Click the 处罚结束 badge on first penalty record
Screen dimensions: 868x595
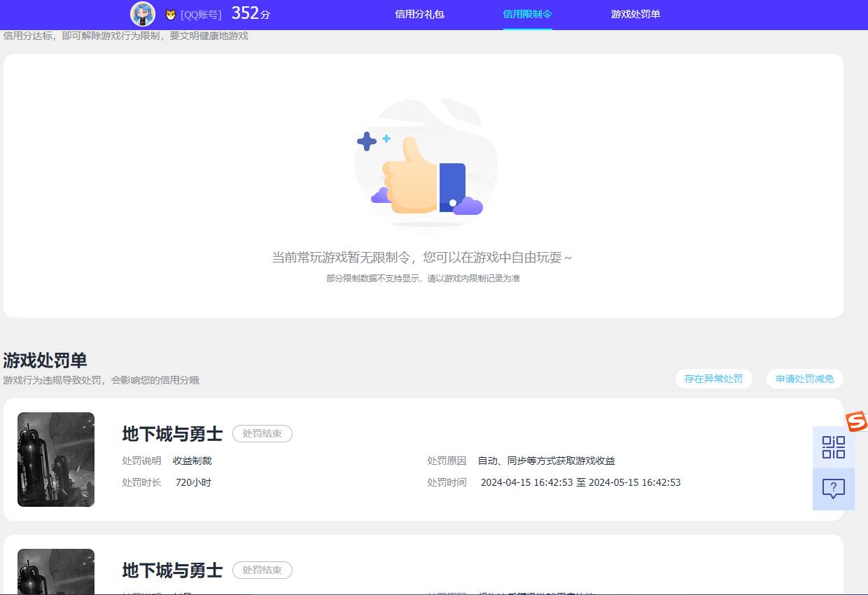tap(262, 433)
